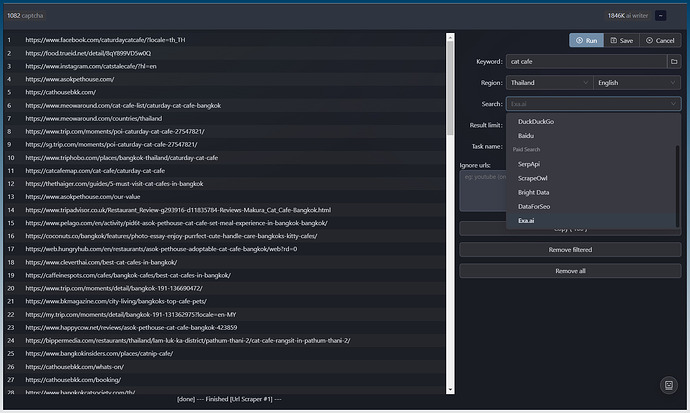Image resolution: width=690 pixels, height=413 pixels.
Task: Select DuckDuckGo from search list
Action: click(536, 122)
